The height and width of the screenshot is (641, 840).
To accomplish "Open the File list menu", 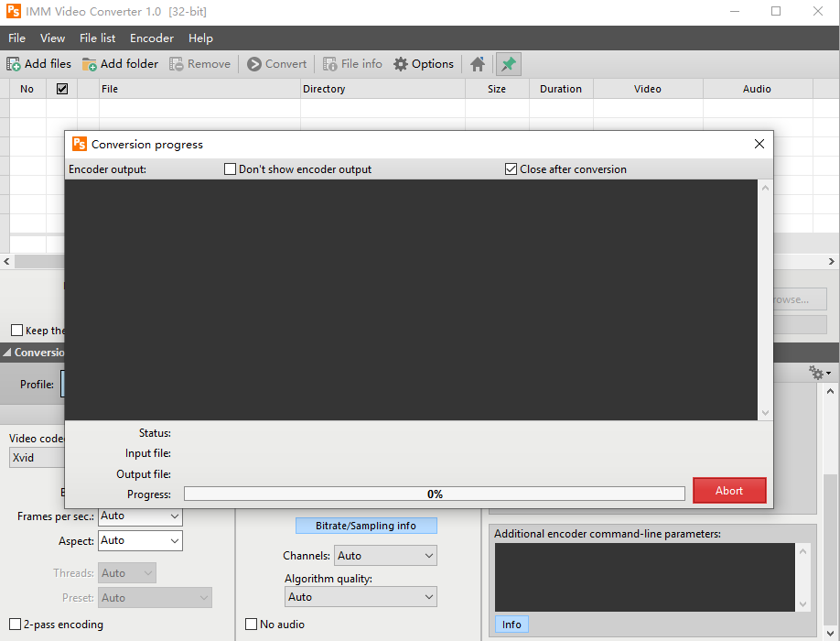I will (x=98, y=38).
